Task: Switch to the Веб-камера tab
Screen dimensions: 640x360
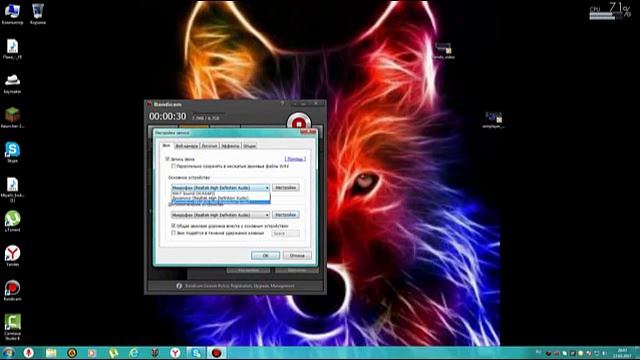Action: point(187,146)
